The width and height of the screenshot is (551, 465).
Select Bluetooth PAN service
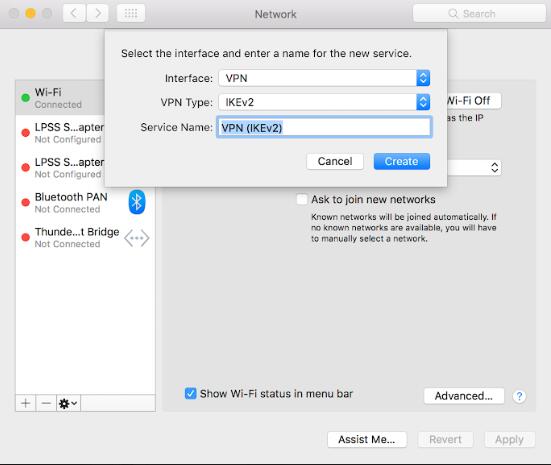tap(85, 202)
